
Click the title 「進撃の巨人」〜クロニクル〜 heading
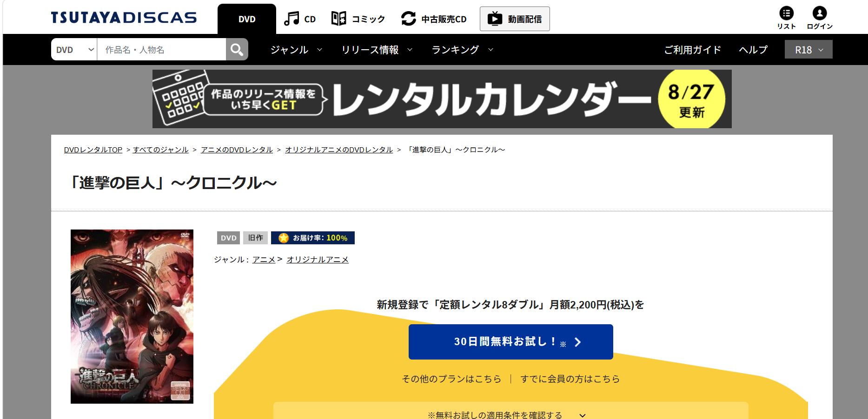pos(173,183)
